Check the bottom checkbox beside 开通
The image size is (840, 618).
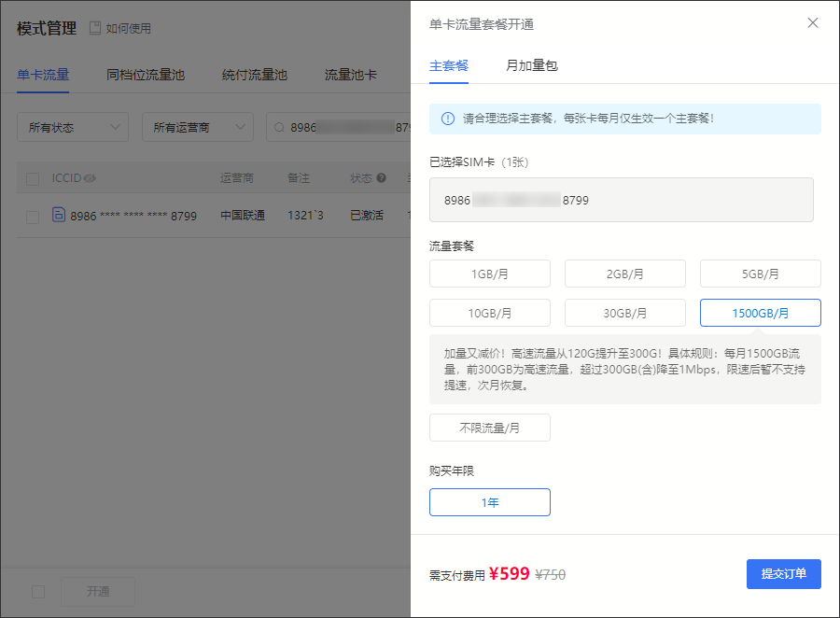coord(38,592)
